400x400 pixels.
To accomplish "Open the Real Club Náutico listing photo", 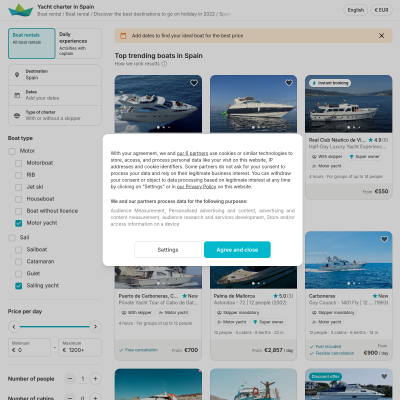I will (x=348, y=104).
